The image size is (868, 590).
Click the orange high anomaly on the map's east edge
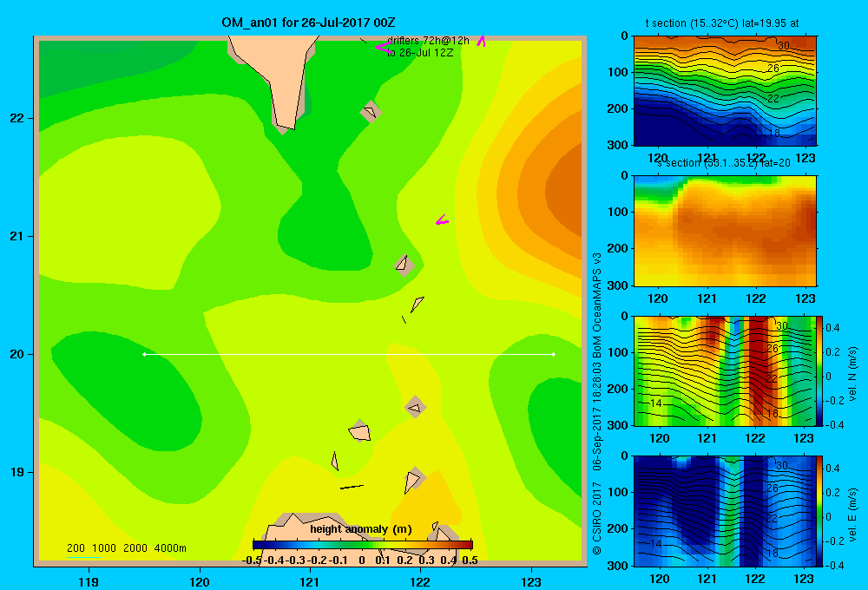(x=565, y=188)
